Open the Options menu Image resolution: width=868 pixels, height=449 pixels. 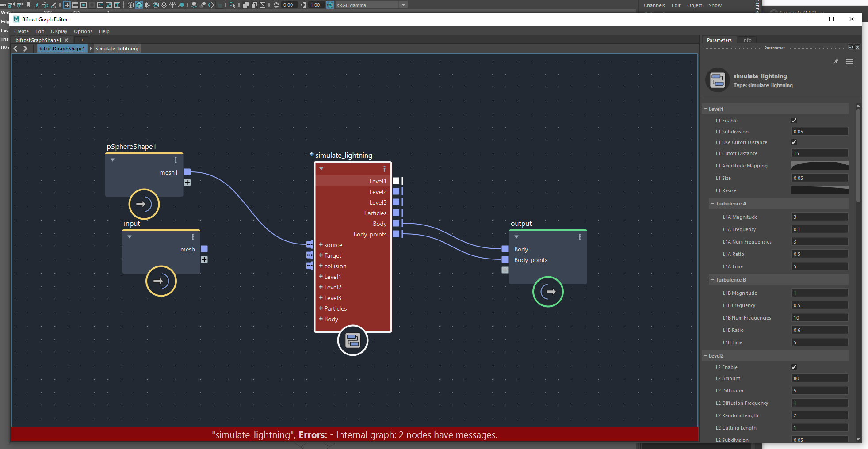pyautogui.click(x=83, y=31)
